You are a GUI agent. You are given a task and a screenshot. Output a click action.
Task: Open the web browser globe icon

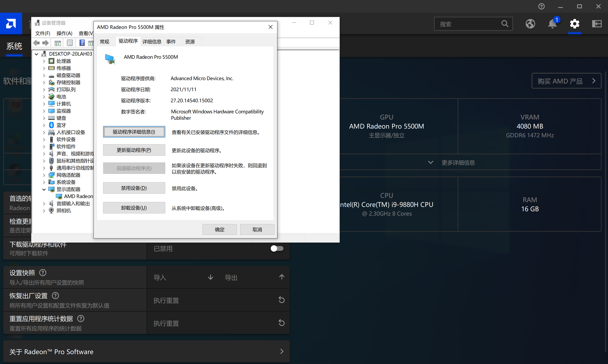(x=530, y=24)
